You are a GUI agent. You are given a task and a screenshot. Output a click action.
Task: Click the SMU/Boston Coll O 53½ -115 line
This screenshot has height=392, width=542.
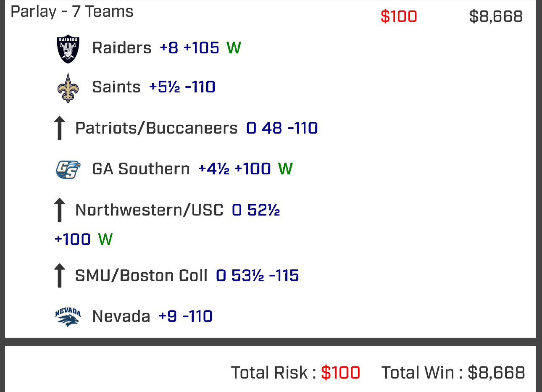pos(257,276)
